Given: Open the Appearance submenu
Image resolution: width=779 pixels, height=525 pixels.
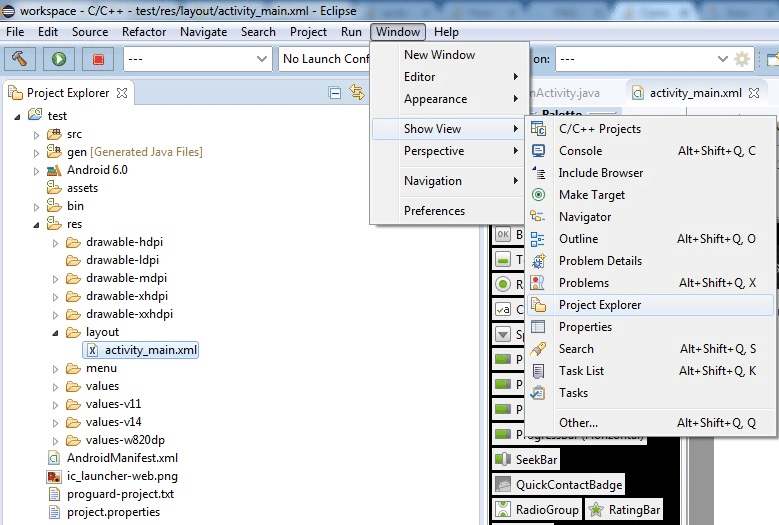Looking at the screenshot, I should [450, 99].
